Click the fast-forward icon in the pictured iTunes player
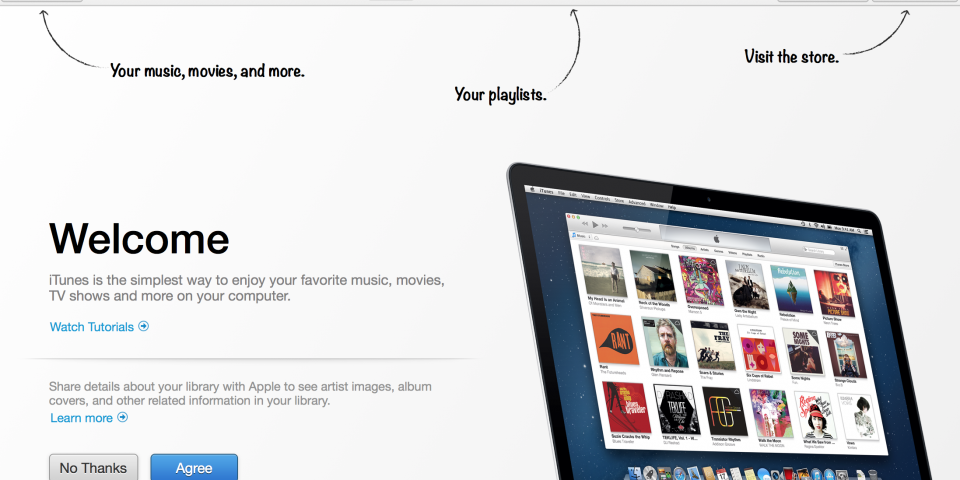The image size is (960, 480). coord(605,226)
